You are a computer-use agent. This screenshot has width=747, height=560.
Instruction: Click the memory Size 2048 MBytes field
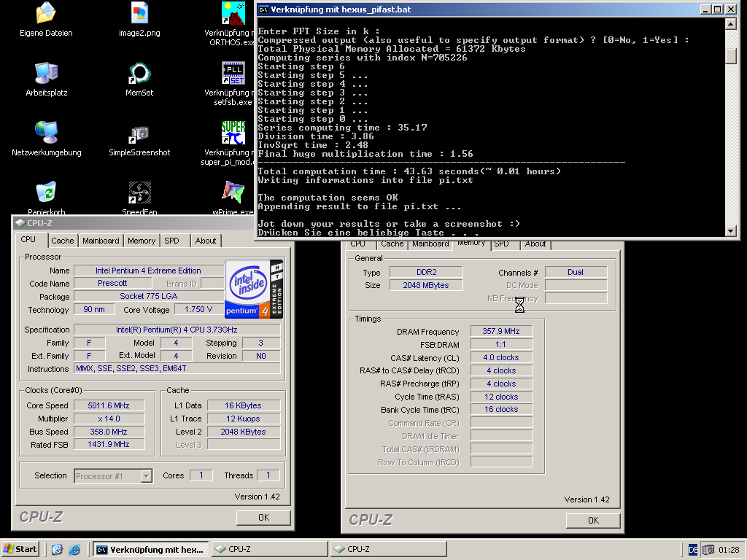click(x=426, y=285)
